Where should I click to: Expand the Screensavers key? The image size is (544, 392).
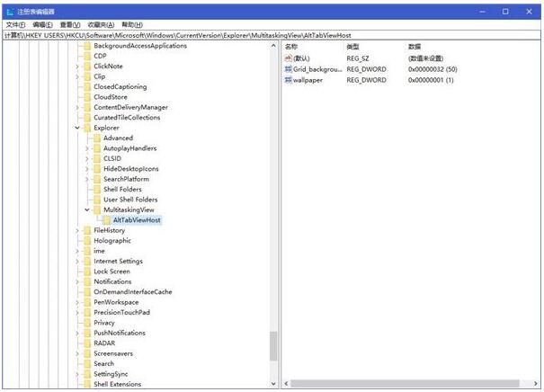tap(77, 353)
